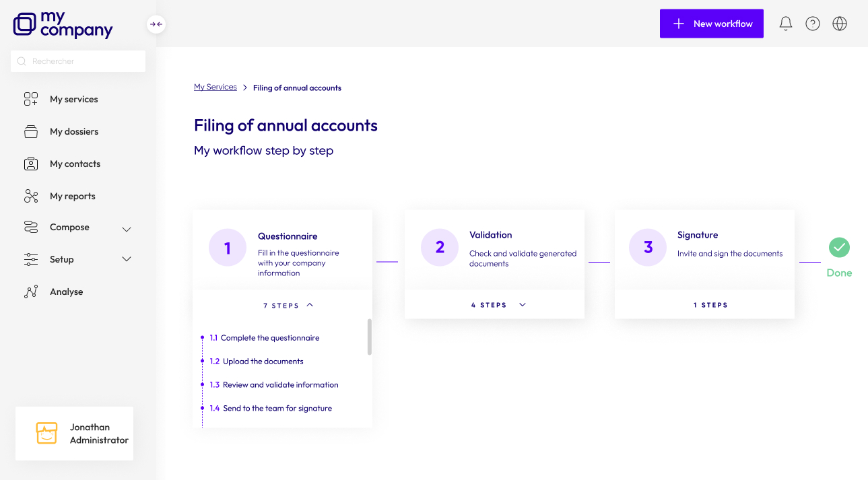Viewport: 868px width, 480px height.
Task: Click the Analyse graph icon
Action: [31, 292]
